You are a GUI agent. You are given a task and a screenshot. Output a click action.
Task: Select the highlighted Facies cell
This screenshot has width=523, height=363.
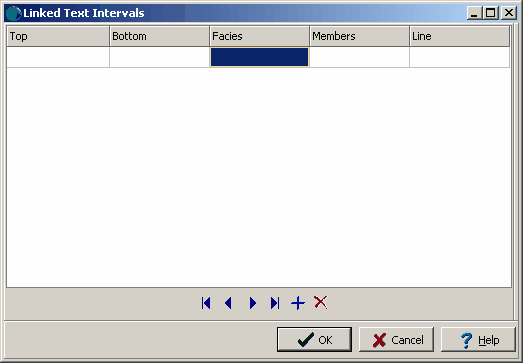[x=259, y=57]
